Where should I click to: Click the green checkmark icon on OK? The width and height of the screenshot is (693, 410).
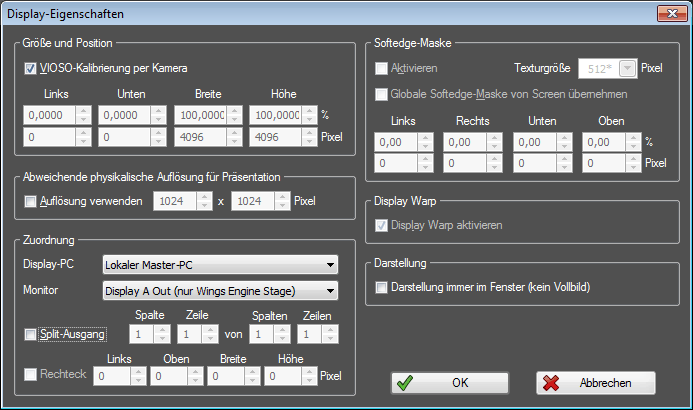[x=405, y=383]
